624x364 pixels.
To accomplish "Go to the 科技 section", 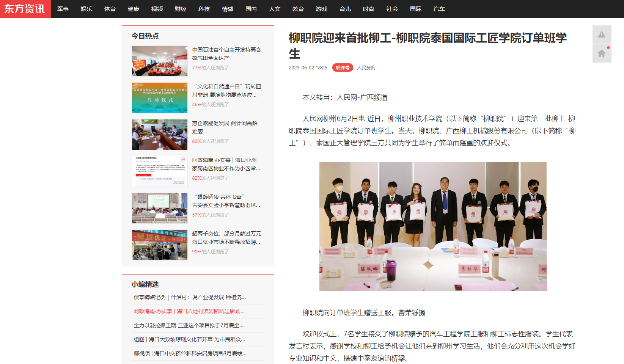I will [204, 9].
